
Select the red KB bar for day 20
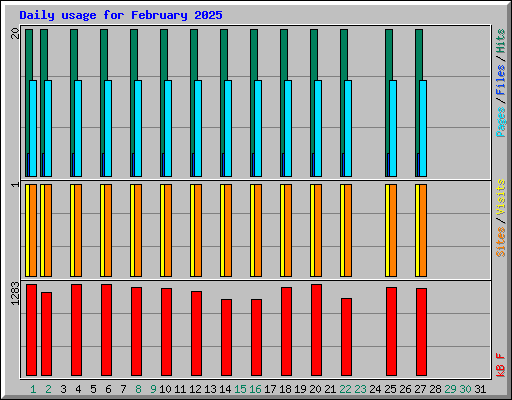coord(316,330)
